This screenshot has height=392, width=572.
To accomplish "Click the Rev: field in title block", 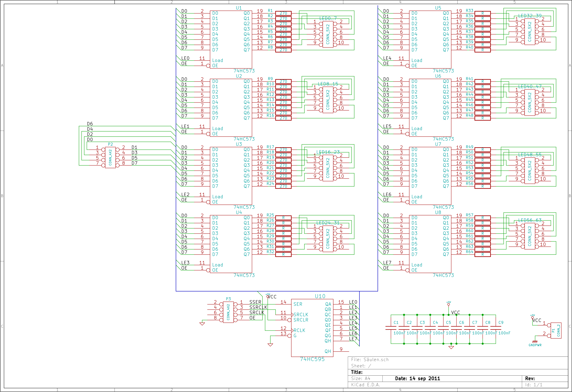I will 530,379.
